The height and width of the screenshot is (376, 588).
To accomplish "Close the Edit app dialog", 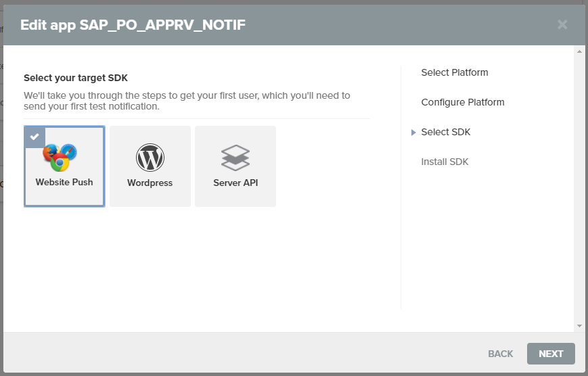I will pos(562,25).
